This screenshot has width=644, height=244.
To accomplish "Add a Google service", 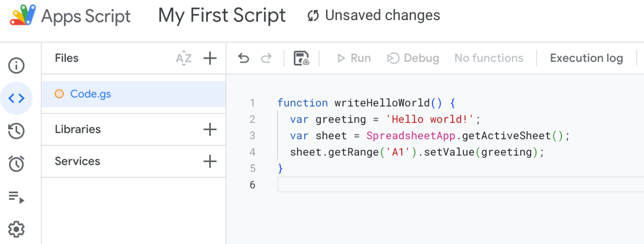I will point(210,161).
